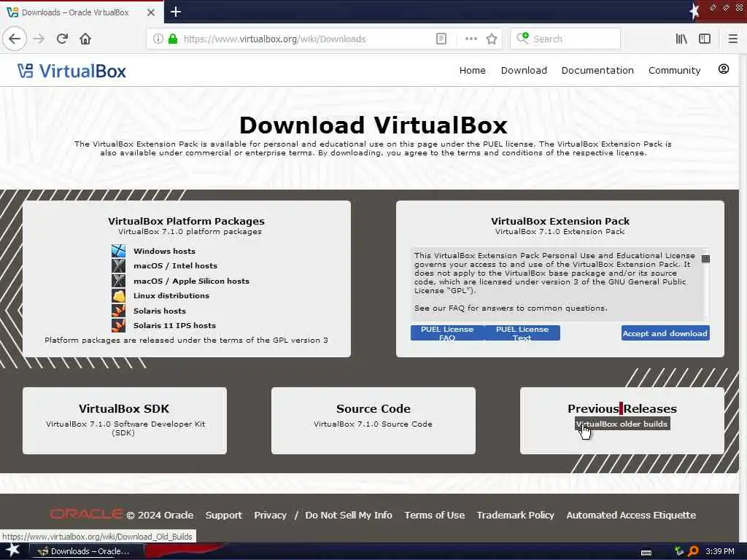The width and height of the screenshot is (747, 560).
Task: Click the forward navigation arrow
Action: click(x=39, y=39)
